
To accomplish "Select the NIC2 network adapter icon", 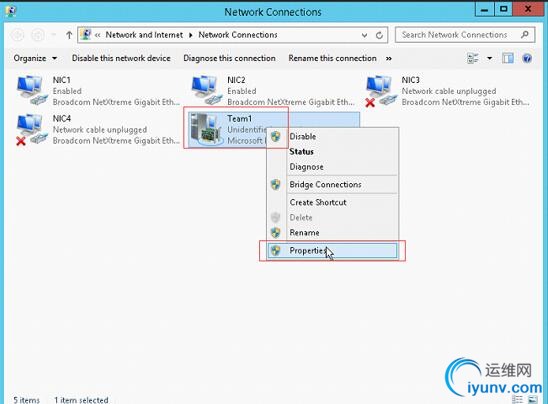I will click(207, 90).
